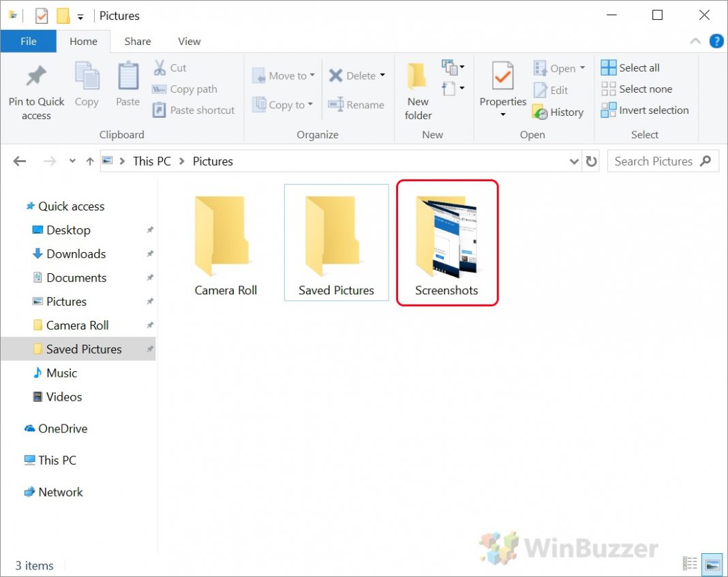
Task: Click Select none in the ribbon
Action: pyautogui.click(x=637, y=89)
